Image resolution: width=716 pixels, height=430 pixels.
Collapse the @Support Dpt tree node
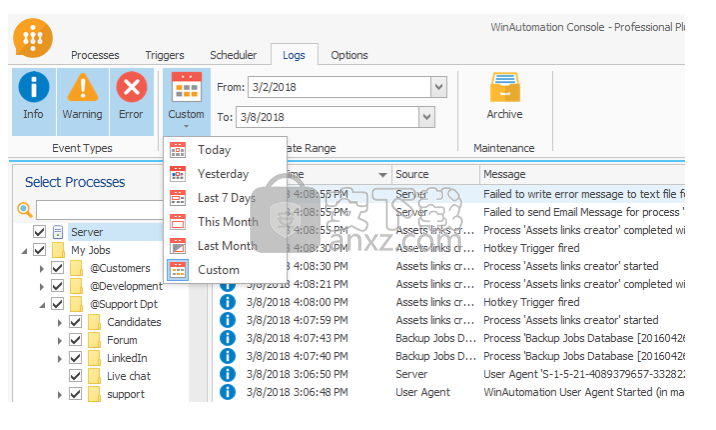pos(42,305)
